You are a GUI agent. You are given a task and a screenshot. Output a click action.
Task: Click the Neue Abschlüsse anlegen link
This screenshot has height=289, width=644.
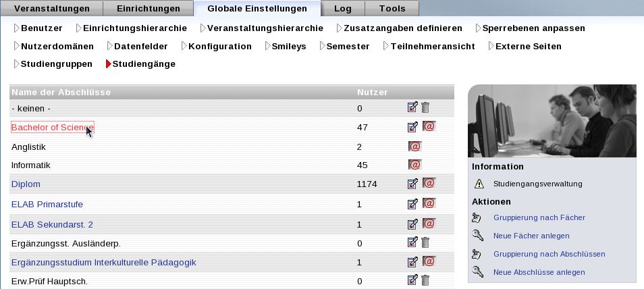pyautogui.click(x=539, y=272)
